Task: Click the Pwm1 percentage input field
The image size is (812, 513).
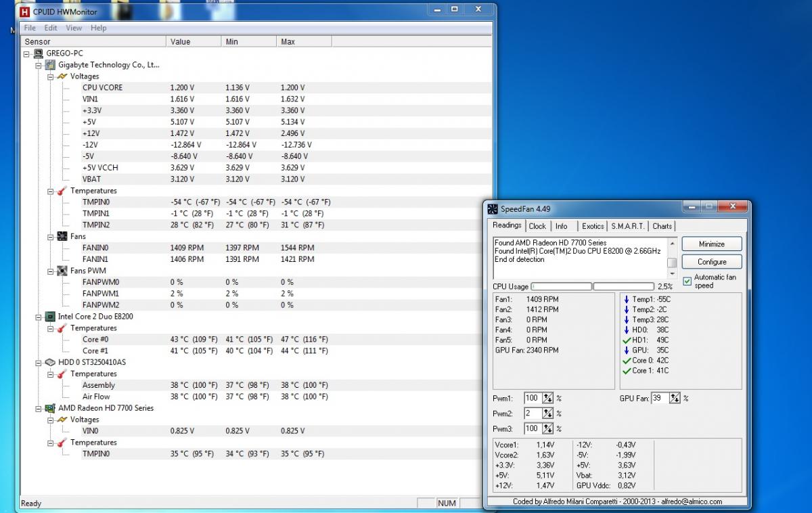Action: pyautogui.click(x=533, y=398)
